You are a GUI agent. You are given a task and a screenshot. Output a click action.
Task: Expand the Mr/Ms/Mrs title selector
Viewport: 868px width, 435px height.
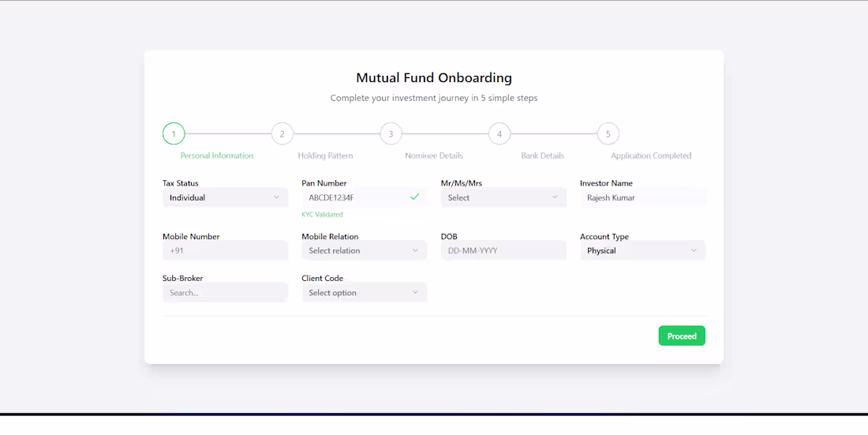[x=503, y=197]
